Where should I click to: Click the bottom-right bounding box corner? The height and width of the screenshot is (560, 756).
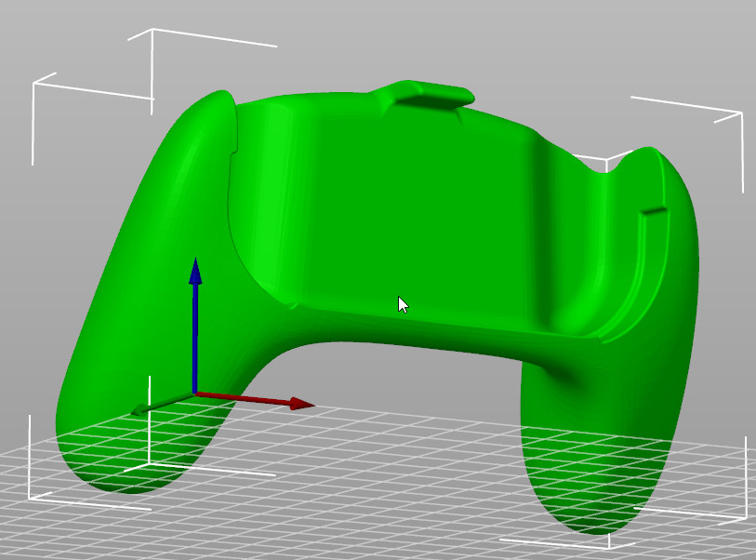click(x=744, y=518)
